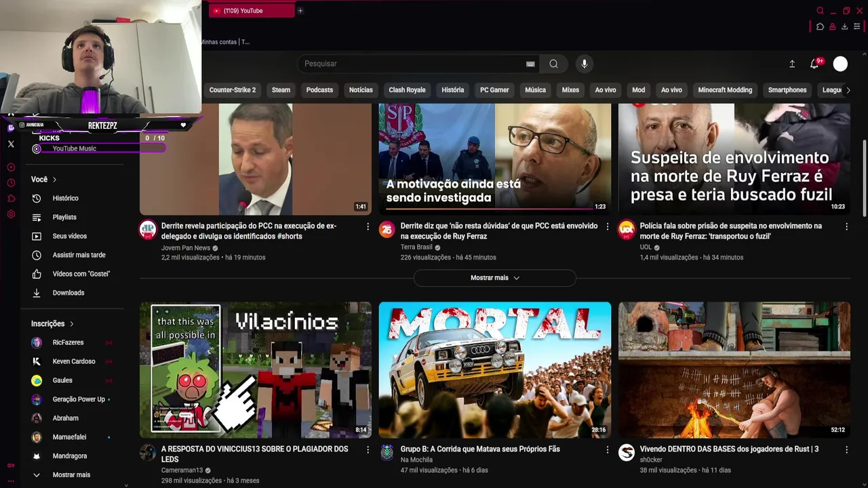
Task: Open Jovem Pan News channel avatar
Action: pos(148,230)
